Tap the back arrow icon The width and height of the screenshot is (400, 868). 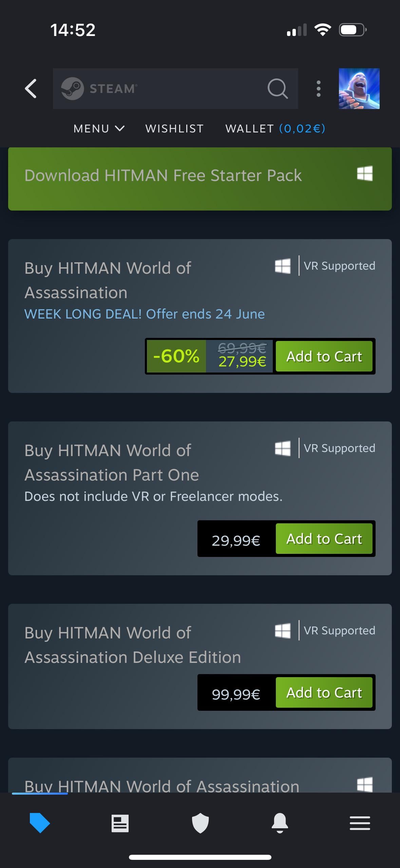pos(31,89)
